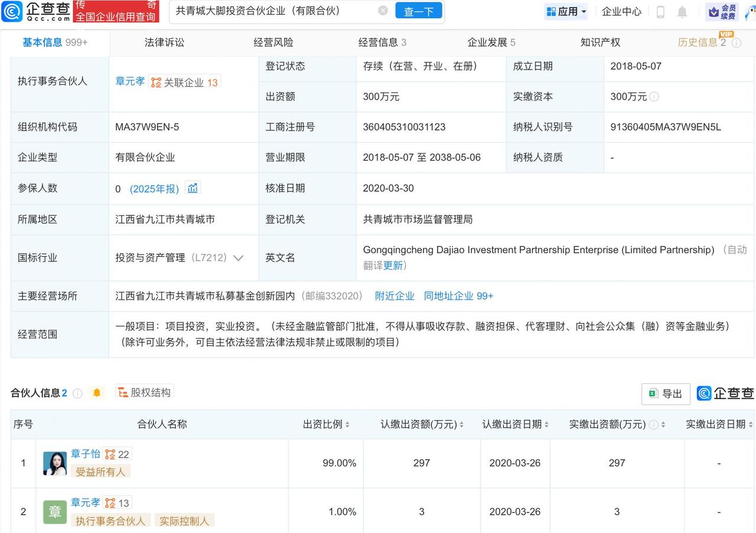Open 企业中心 in the top bar
The height and width of the screenshot is (533, 756).
pyautogui.click(x=621, y=11)
